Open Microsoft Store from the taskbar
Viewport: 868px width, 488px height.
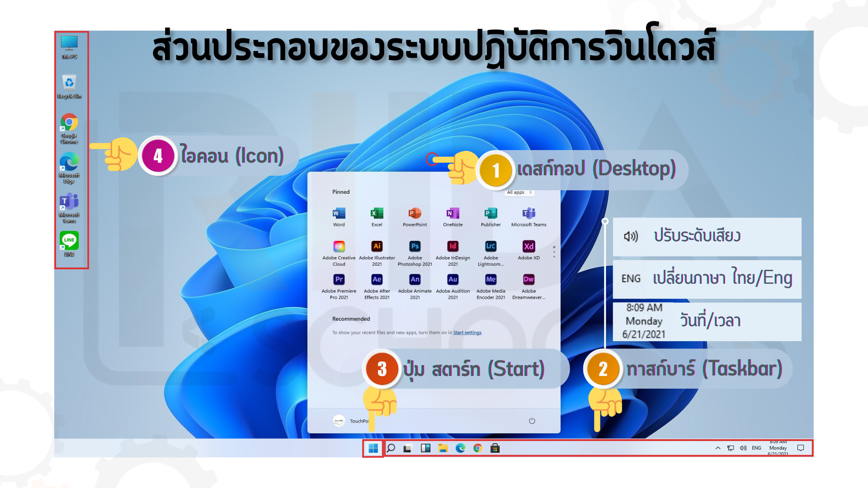pyautogui.click(x=495, y=448)
